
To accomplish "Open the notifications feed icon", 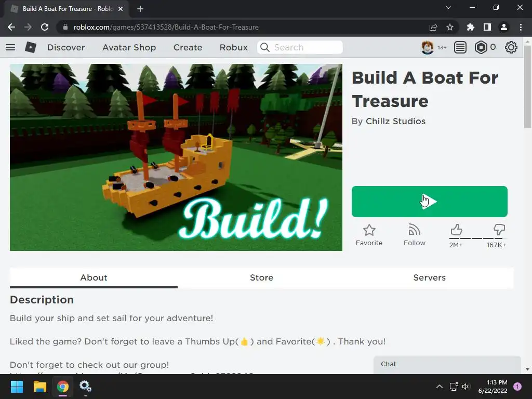I will tap(460, 47).
